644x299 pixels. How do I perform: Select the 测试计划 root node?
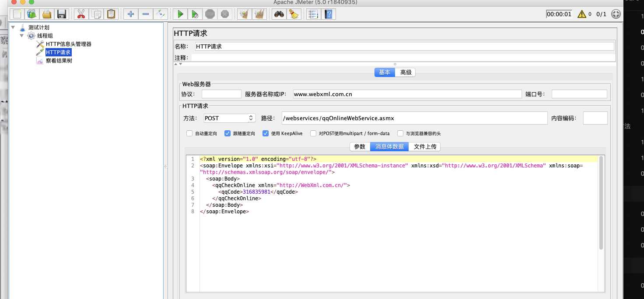[38, 28]
